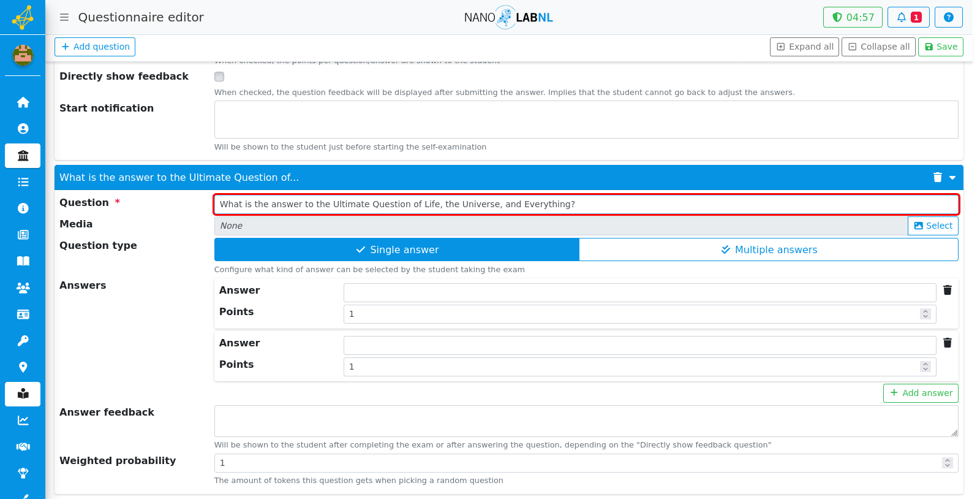Image resolution: width=980 pixels, height=499 pixels.
Task: Open the ID card icon in sidebar
Action: (23, 314)
